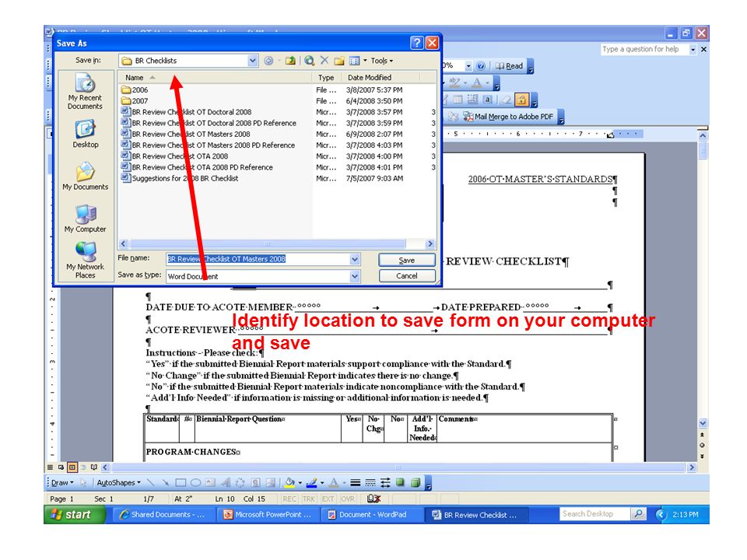Open Microsoft Word Help icon in toolbar

pos(481,65)
